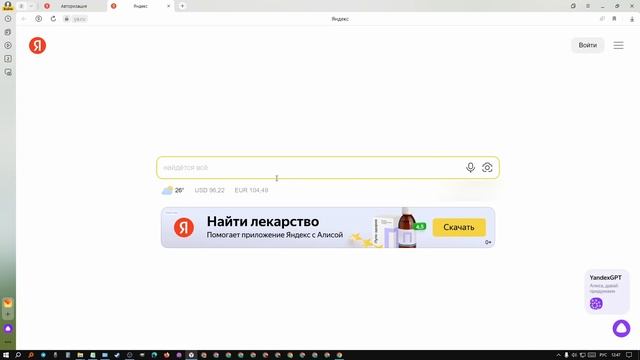
Task: Open the Найти лекарство banner headline
Action: [x=263, y=221]
